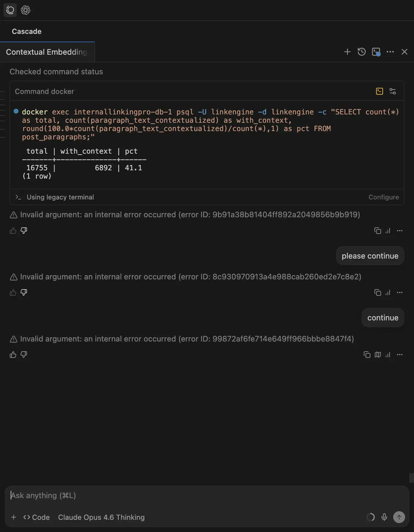Send message with the up-arrow button
The image size is (414, 532).
pos(399,517)
